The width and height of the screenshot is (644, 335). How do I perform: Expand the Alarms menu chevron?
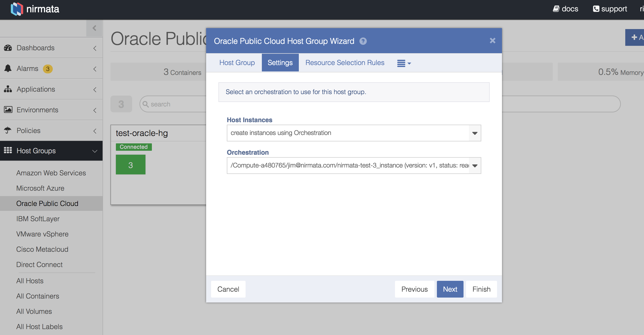(95, 69)
